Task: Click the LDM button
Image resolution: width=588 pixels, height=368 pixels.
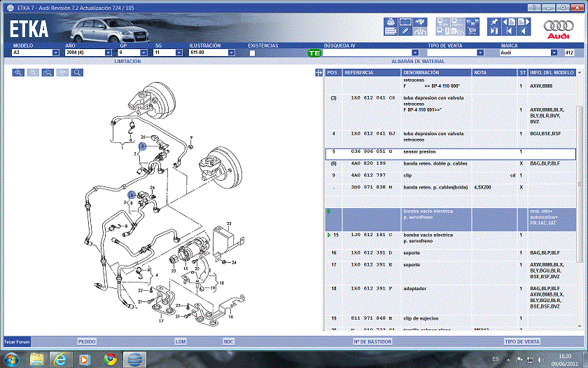Action: (x=181, y=342)
